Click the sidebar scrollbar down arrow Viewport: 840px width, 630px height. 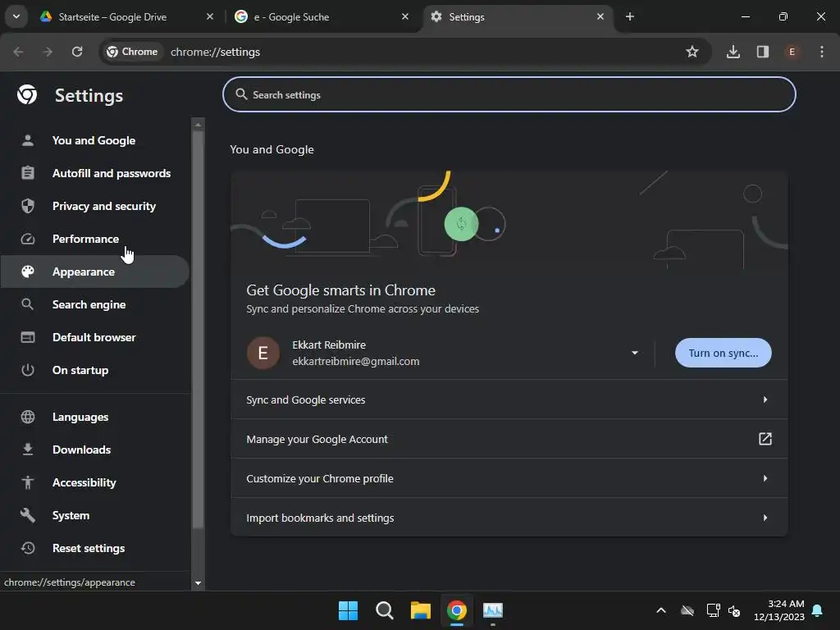[x=199, y=583]
